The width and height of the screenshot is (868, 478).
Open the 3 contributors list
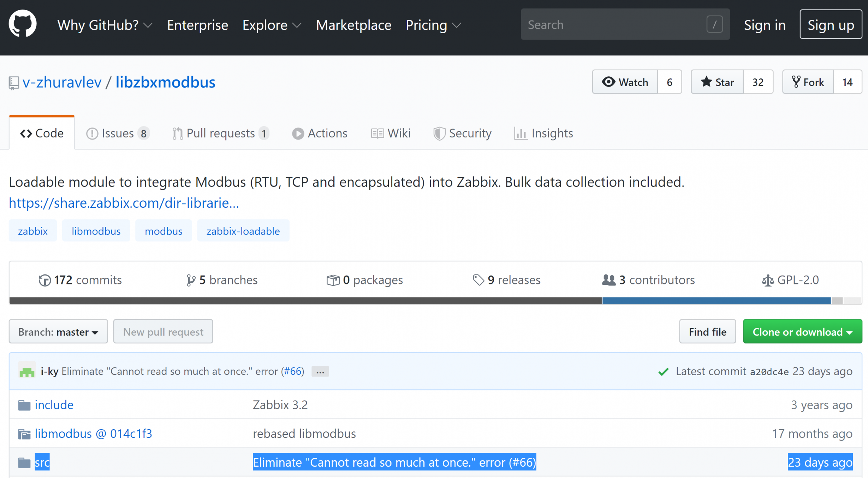click(648, 280)
